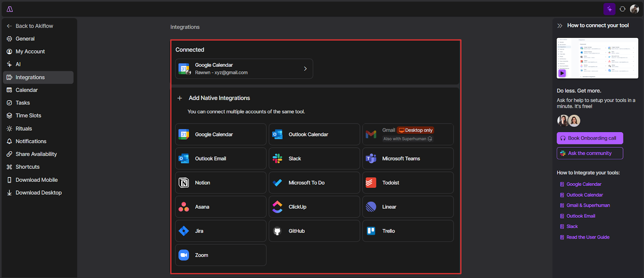Click Ask the community button
This screenshot has height=278, width=644.
click(x=590, y=153)
